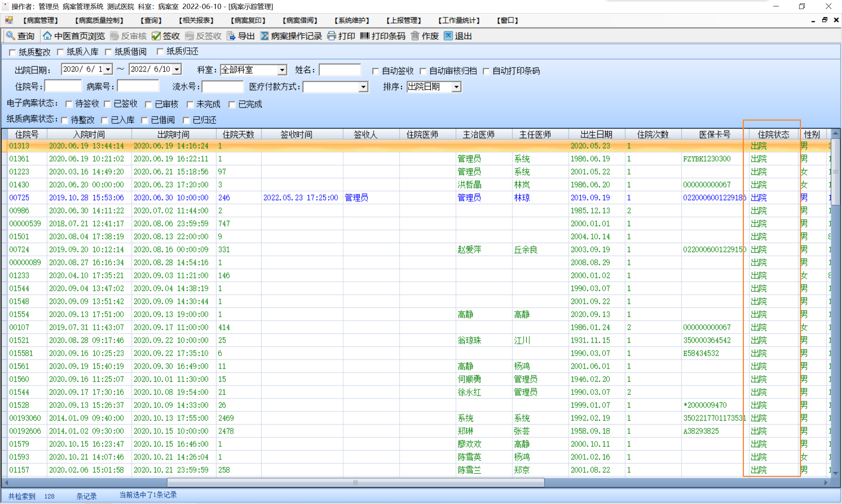Image resolution: width=842 pixels, height=504 pixels.
Task: Open the 【系统维护】 menu
Action: [x=352, y=20]
